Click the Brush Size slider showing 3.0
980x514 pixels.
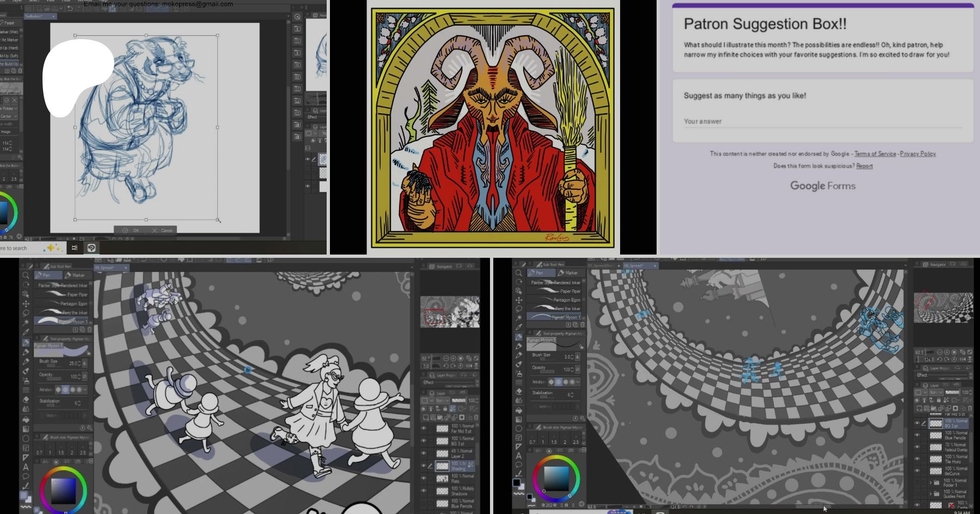pos(546,359)
